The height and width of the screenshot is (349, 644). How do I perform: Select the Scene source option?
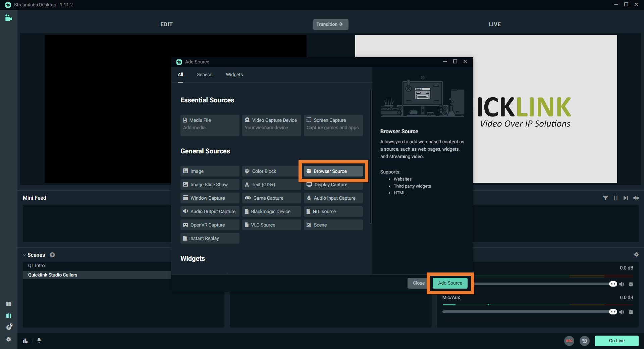pyautogui.click(x=333, y=225)
